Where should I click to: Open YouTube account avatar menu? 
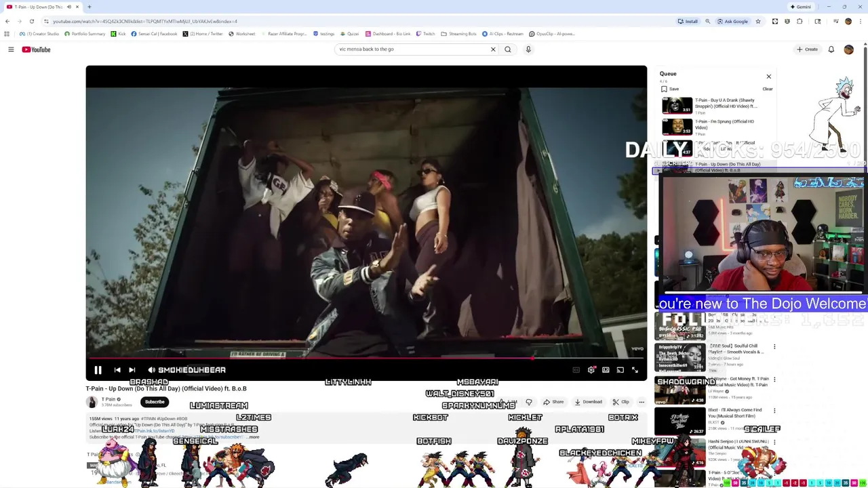tap(848, 49)
